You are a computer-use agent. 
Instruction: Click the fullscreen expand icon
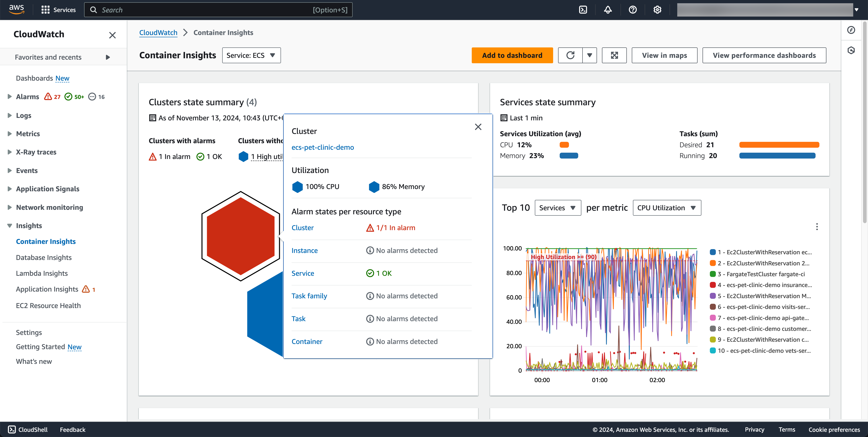pos(614,55)
